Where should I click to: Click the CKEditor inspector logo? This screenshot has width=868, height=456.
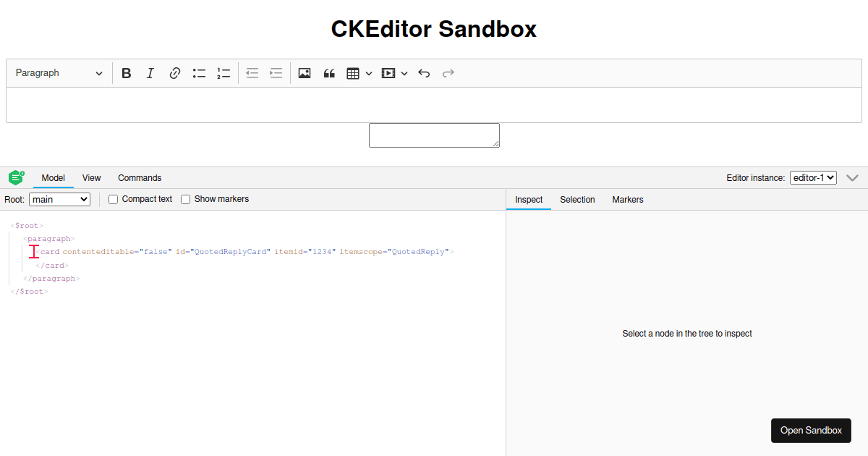(17, 177)
